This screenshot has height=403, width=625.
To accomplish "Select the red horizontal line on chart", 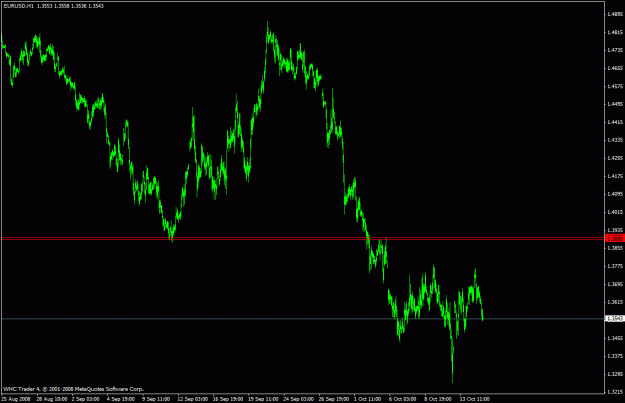I will pyautogui.click(x=303, y=238).
